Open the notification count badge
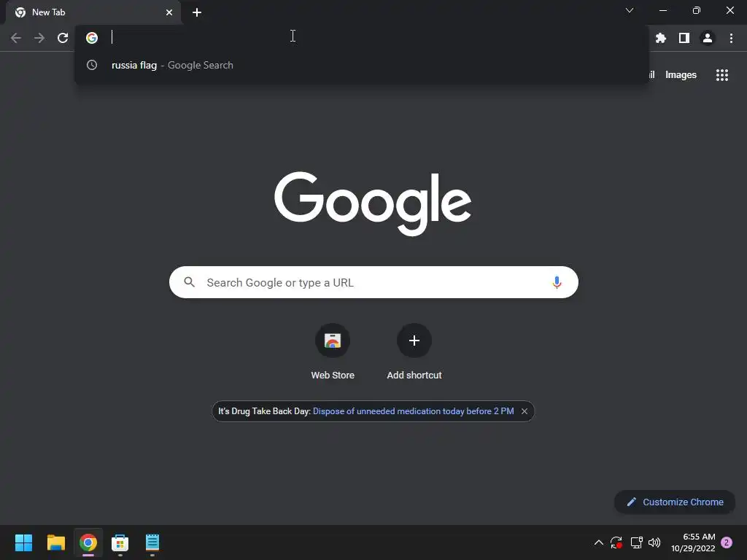Viewport: 747px width, 560px height. 727,542
